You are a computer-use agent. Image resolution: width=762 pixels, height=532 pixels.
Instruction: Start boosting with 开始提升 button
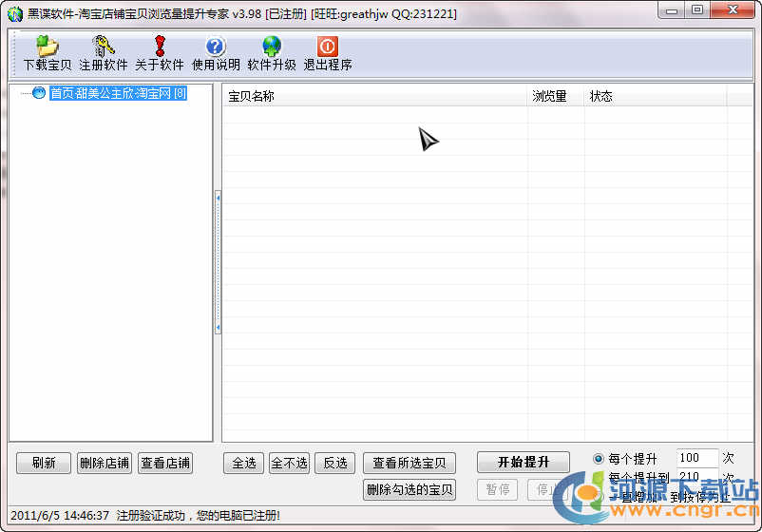click(524, 462)
